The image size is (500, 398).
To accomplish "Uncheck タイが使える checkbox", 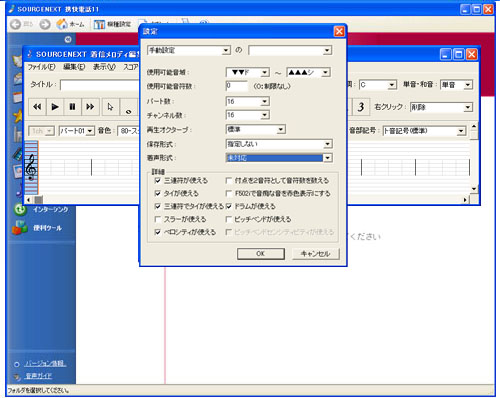I will click(x=158, y=193).
